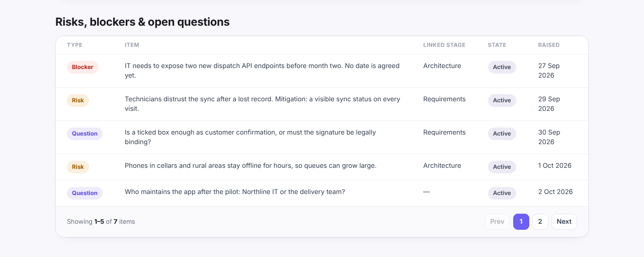Go to the Prev page
The height and width of the screenshot is (257, 644).
(x=497, y=222)
